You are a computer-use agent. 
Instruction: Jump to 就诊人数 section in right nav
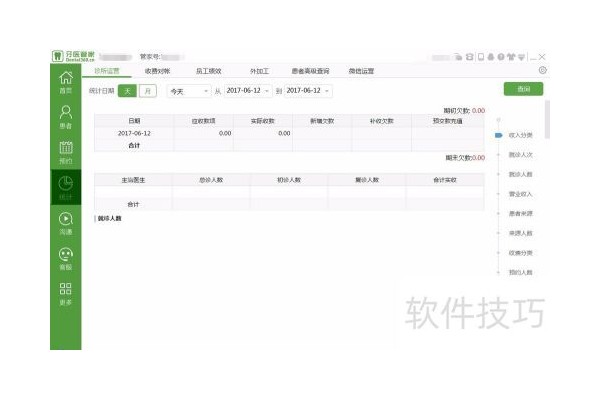coord(520,174)
